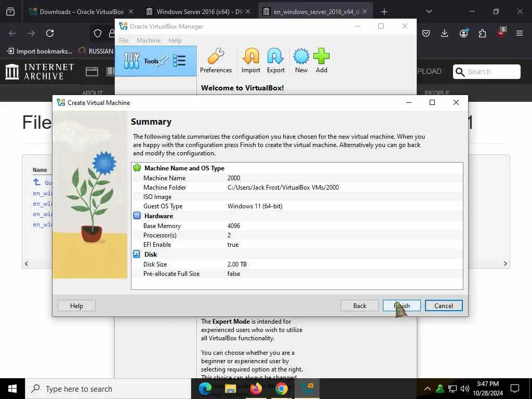Open Firefox account icon
This screenshot has height=399, width=532.
tap(463, 33)
